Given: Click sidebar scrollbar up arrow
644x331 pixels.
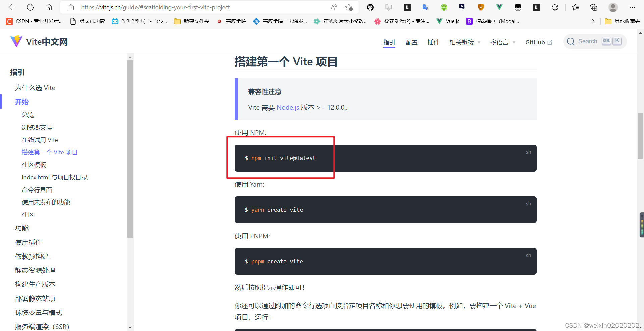Looking at the screenshot, I should coord(130,57).
